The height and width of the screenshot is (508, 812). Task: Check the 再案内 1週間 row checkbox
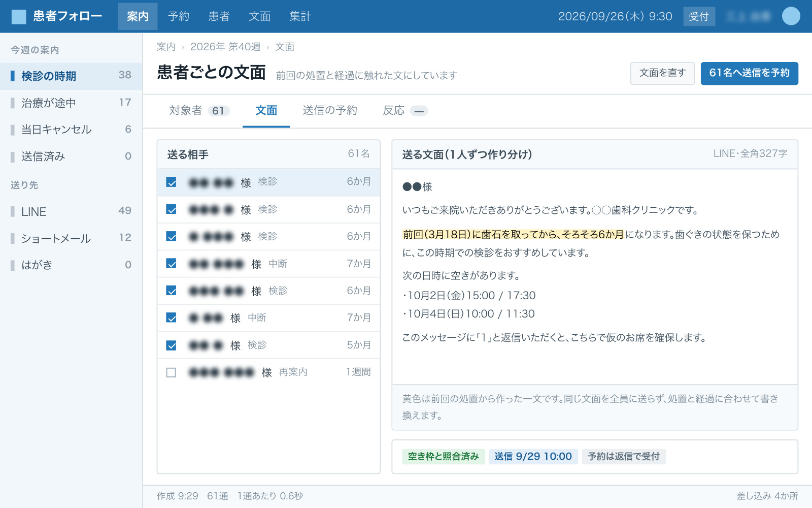pyautogui.click(x=172, y=372)
